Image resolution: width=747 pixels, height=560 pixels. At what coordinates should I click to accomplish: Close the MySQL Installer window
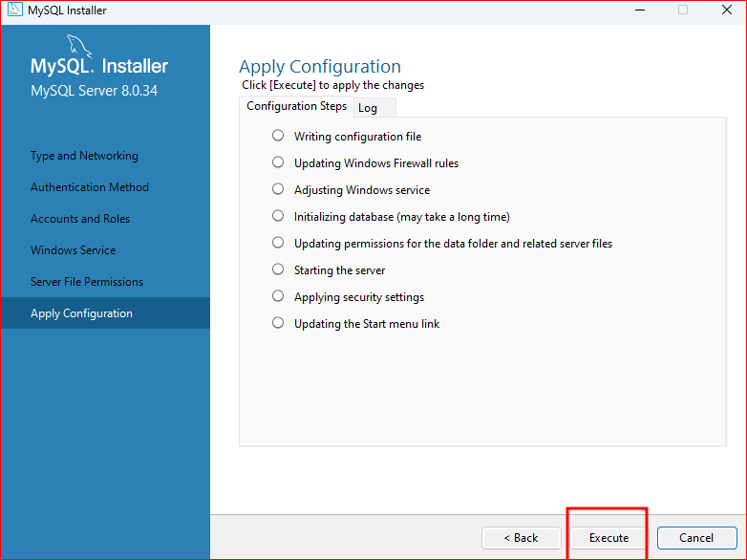(727, 10)
